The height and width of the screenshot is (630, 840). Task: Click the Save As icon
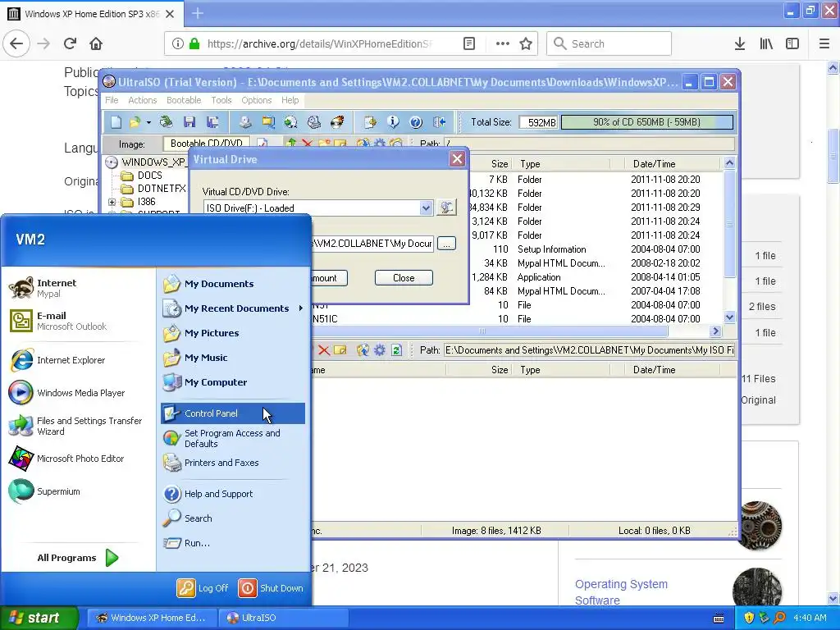click(212, 122)
